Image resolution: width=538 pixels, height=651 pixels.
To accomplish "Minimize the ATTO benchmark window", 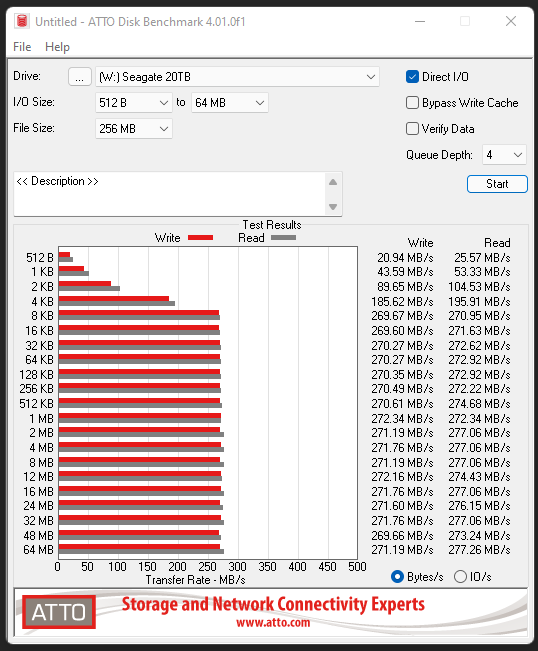I will pyautogui.click(x=420, y=21).
